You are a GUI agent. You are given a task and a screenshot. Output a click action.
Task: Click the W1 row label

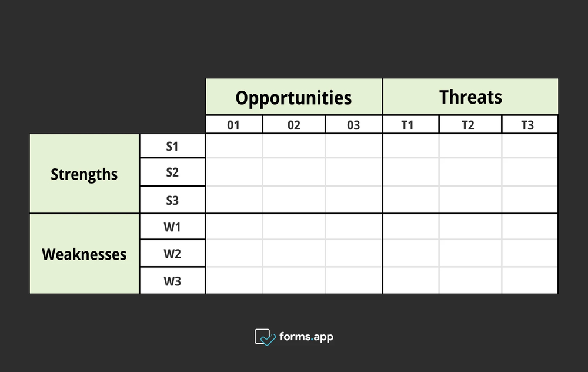(172, 227)
